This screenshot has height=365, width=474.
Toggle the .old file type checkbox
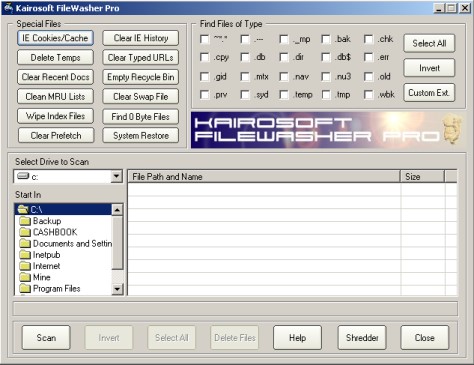[x=369, y=77]
